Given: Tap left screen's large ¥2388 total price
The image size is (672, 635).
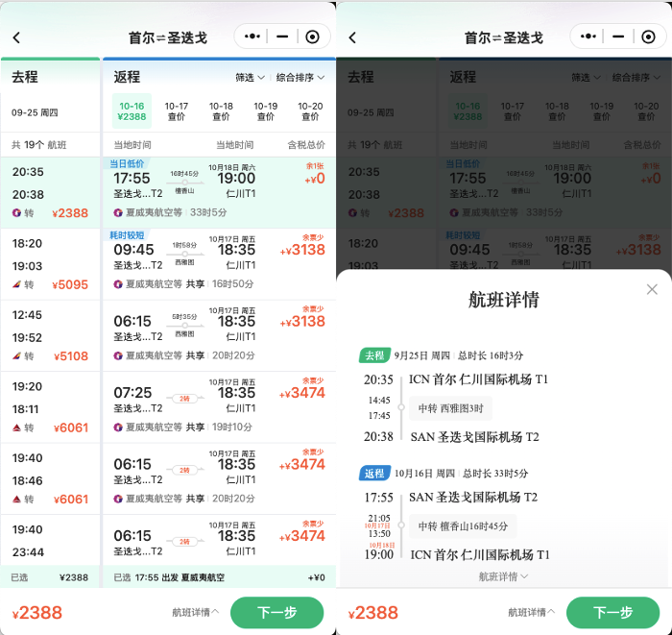Looking at the screenshot, I should click(37, 612).
